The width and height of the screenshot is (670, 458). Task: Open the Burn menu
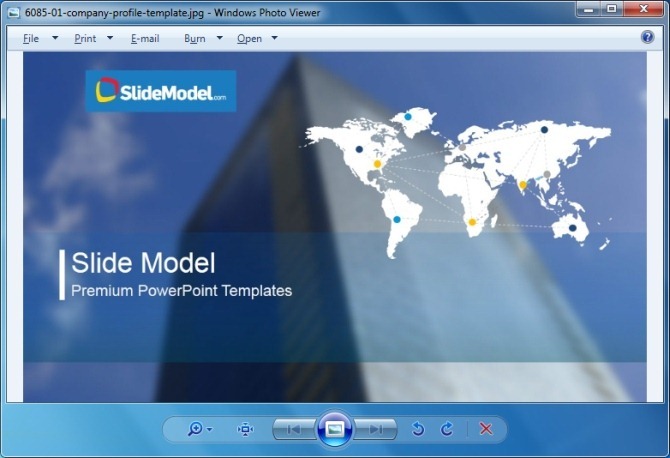[195, 38]
